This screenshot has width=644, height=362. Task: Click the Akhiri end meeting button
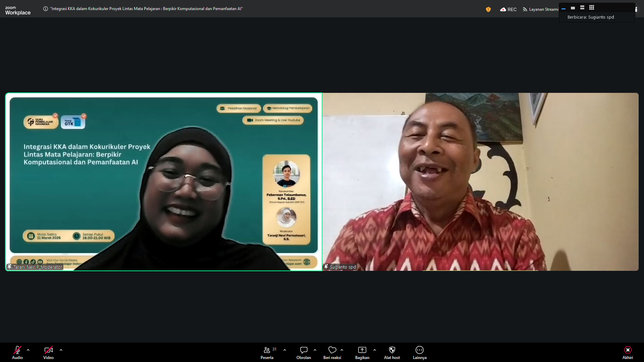(628, 352)
